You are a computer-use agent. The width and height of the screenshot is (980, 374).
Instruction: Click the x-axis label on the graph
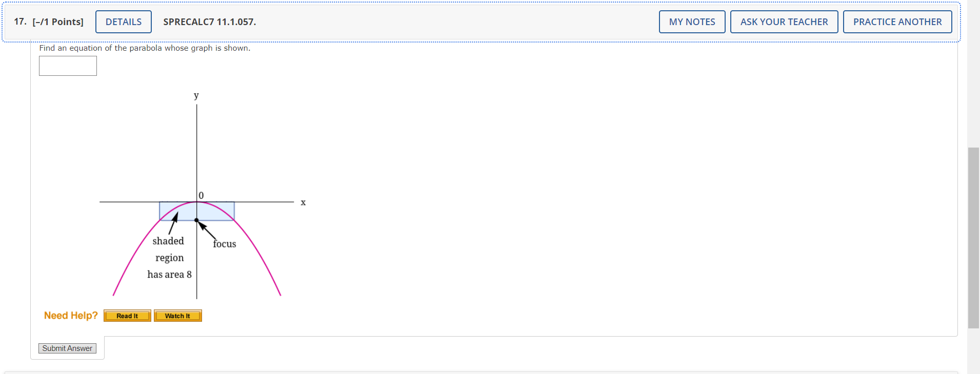303,202
